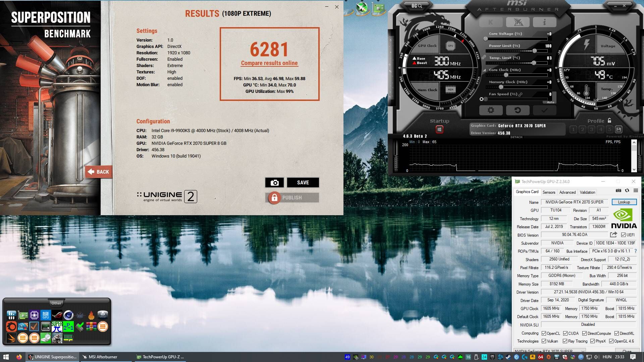The image size is (644, 362).
Task: Launch WinRAR icon in launcher
Action: point(91,326)
